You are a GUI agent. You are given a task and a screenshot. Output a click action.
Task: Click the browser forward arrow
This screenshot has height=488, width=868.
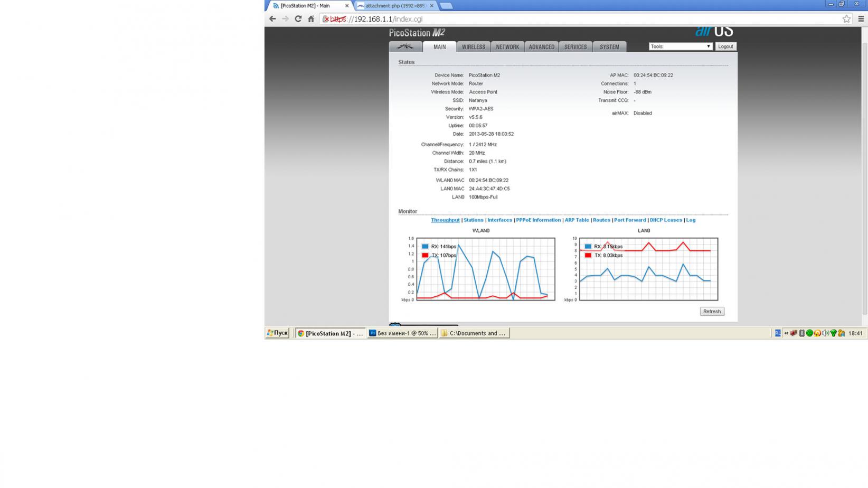click(285, 19)
